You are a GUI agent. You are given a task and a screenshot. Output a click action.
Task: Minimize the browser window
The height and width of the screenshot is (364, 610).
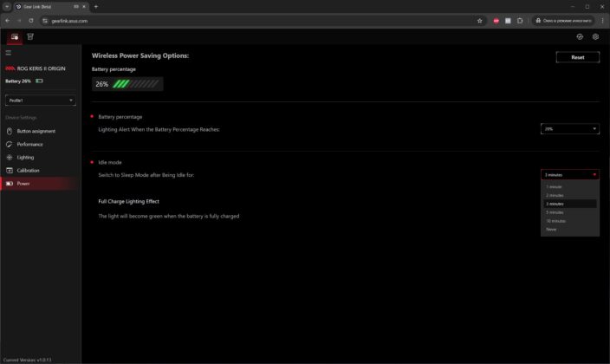[x=572, y=7]
